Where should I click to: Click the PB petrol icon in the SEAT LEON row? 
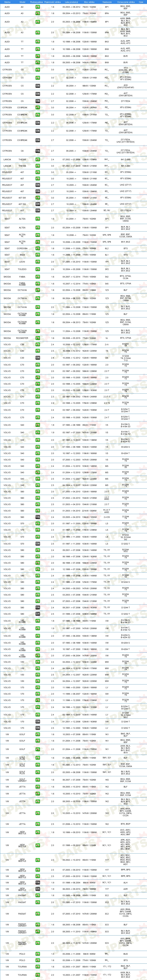(38, 262)
